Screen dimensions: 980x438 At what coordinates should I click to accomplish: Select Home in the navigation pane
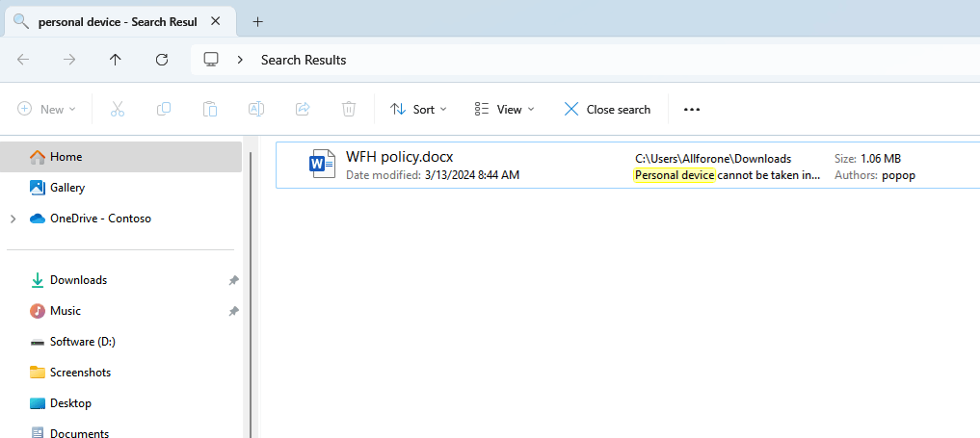pyautogui.click(x=121, y=157)
